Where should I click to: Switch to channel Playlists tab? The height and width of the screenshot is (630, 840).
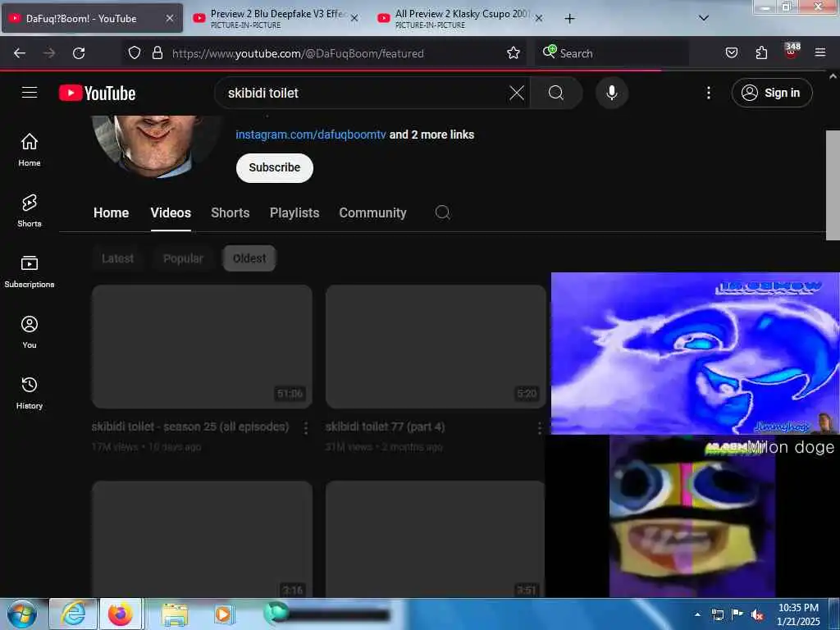pyautogui.click(x=294, y=212)
